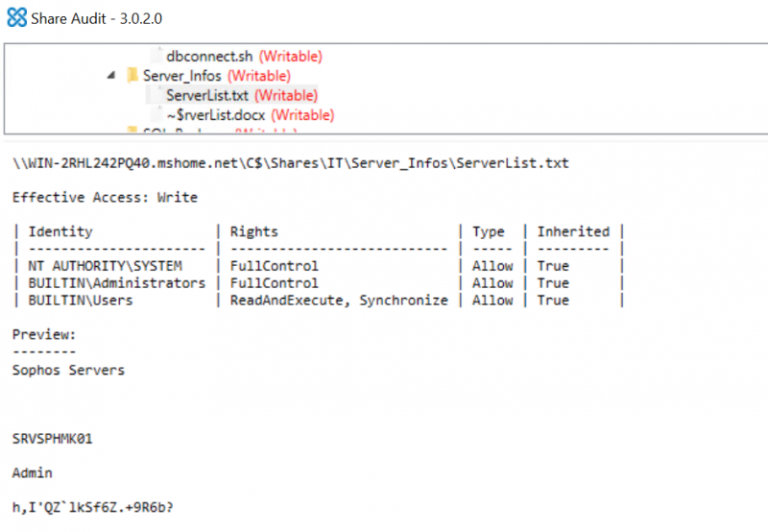Click the 'Sophos Servers' preview line
Viewport: 768px width, 532px height.
click(x=68, y=370)
